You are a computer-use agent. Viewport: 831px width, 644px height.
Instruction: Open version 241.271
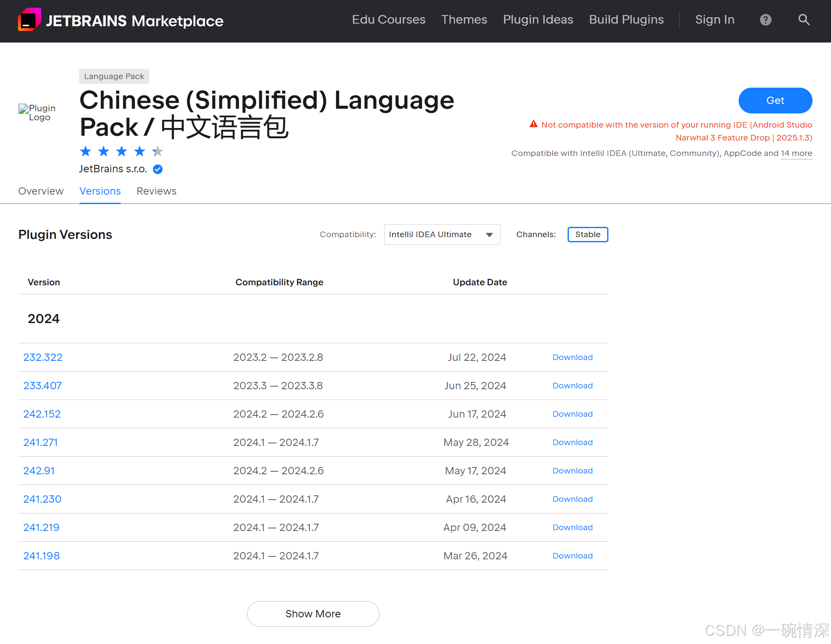click(40, 443)
